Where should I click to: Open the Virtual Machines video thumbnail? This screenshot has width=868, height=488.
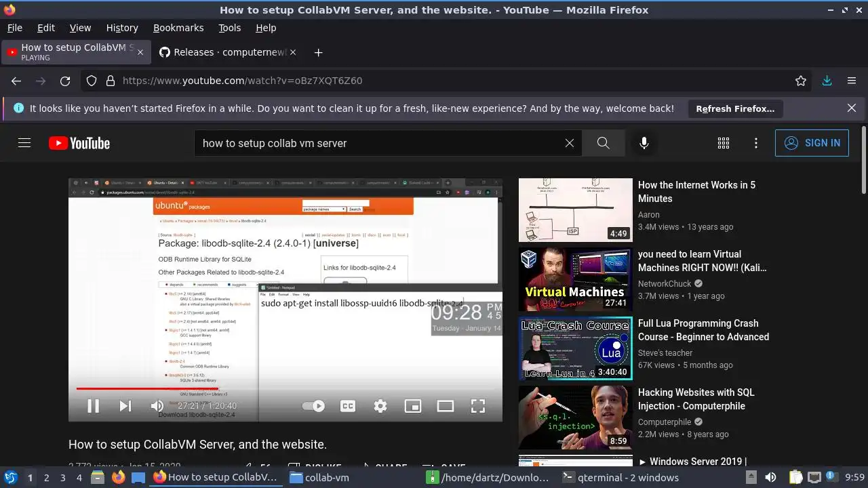coord(576,279)
